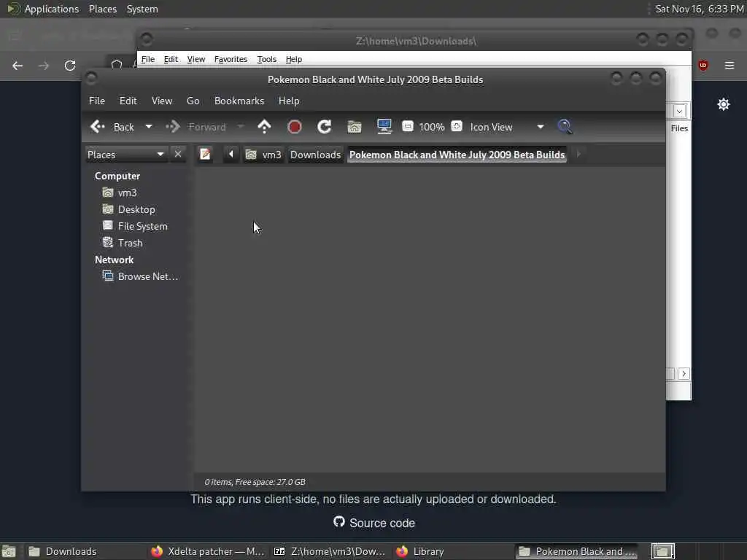
Task: Open the Go menu
Action: tap(193, 101)
